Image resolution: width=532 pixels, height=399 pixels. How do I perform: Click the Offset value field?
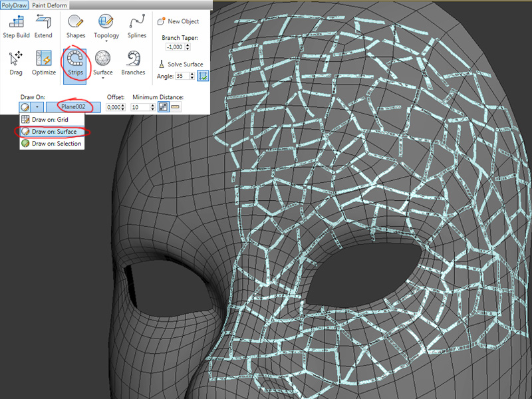pyautogui.click(x=112, y=107)
